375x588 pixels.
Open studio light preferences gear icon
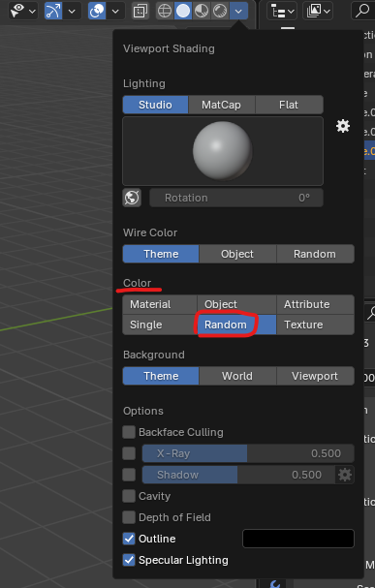pyautogui.click(x=343, y=126)
